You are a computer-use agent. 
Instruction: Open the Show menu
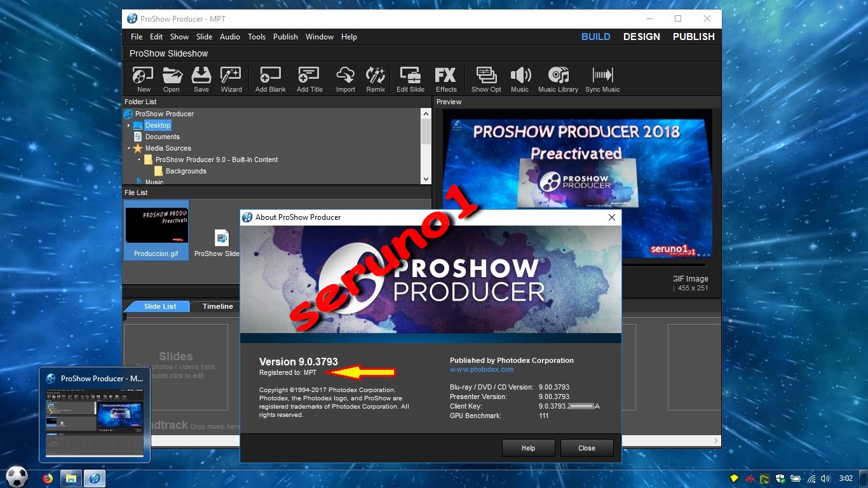(179, 37)
